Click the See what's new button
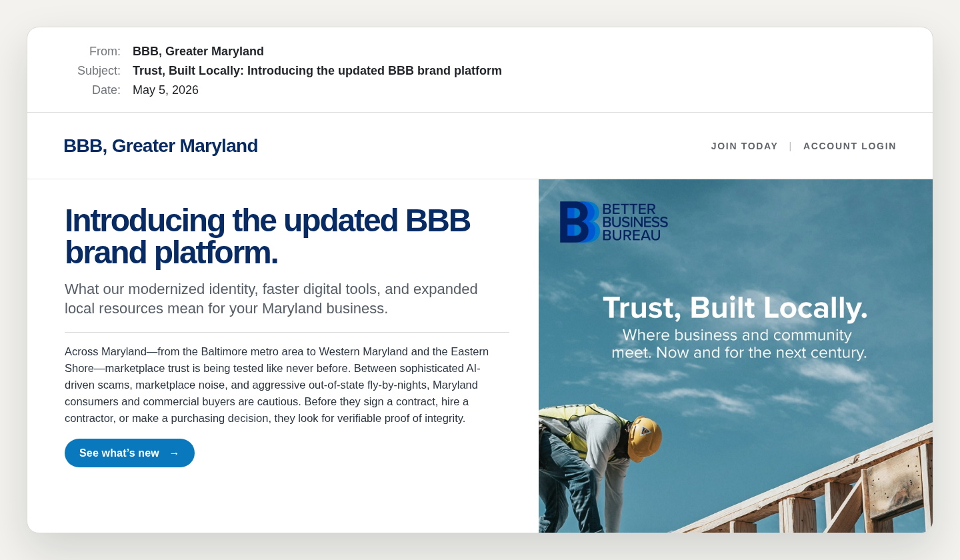The image size is (960, 560). click(129, 453)
